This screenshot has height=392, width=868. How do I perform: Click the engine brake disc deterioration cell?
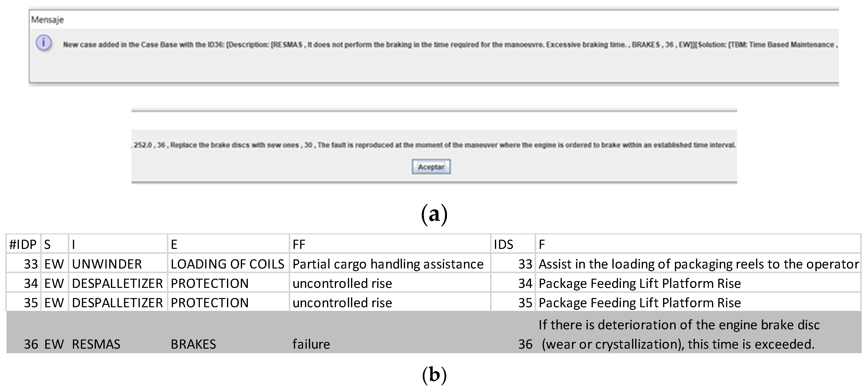(x=679, y=334)
